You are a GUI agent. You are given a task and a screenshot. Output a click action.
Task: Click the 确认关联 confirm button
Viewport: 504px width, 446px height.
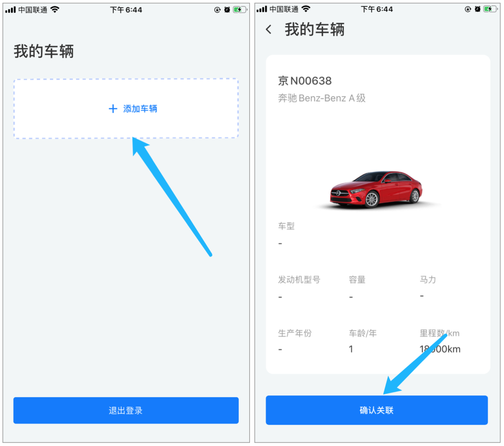point(377,410)
